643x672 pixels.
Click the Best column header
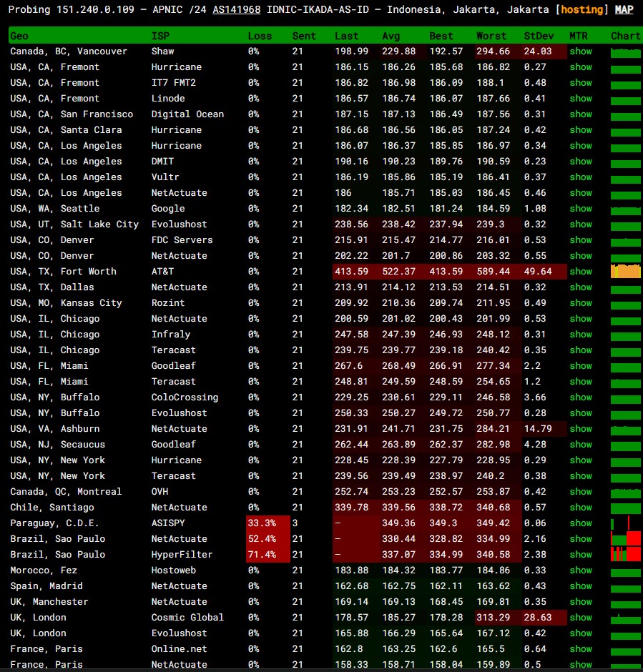[441, 36]
